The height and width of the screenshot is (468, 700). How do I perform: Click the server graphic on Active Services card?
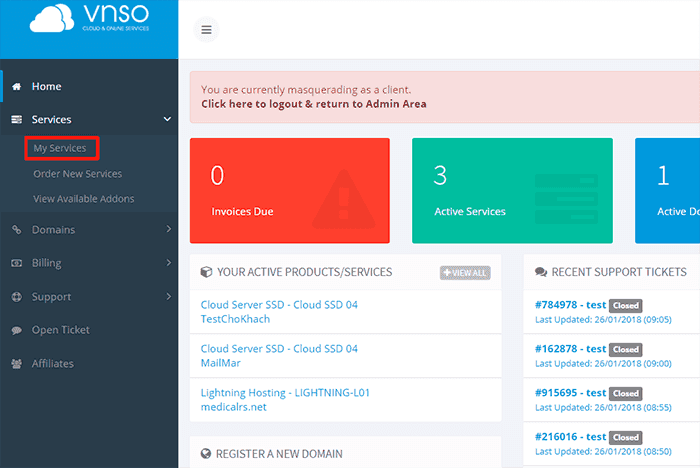pos(566,199)
